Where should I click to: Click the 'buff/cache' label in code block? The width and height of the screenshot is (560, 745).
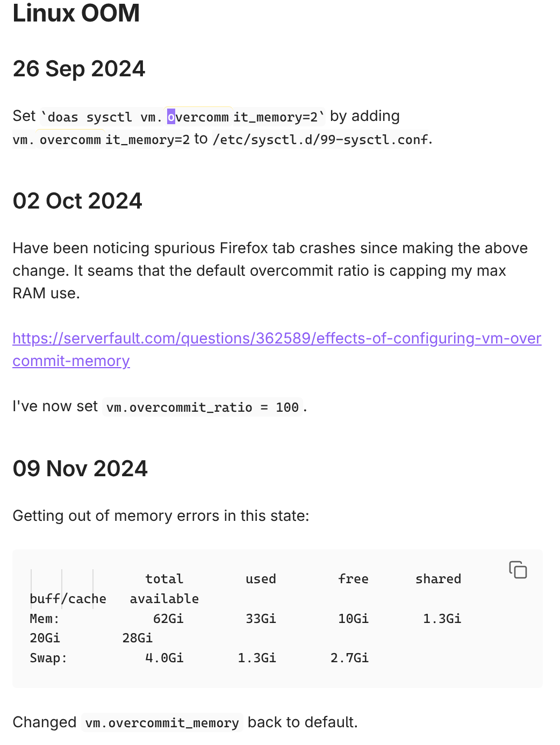click(68, 599)
